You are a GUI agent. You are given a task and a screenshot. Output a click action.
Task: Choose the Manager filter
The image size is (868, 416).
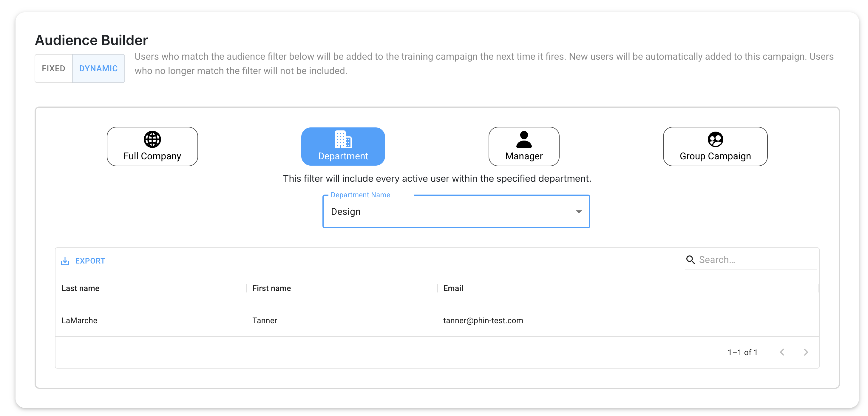[524, 146]
